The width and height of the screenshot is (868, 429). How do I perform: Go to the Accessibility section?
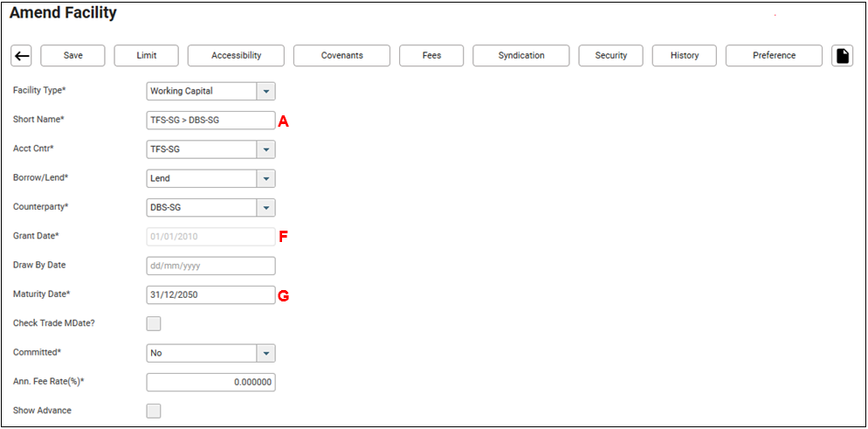[x=236, y=56]
